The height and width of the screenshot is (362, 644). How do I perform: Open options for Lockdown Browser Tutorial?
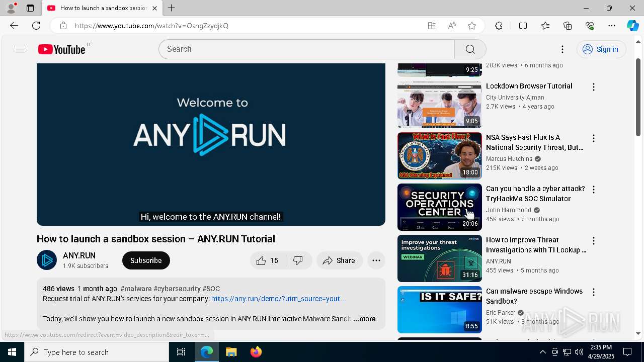(594, 87)
